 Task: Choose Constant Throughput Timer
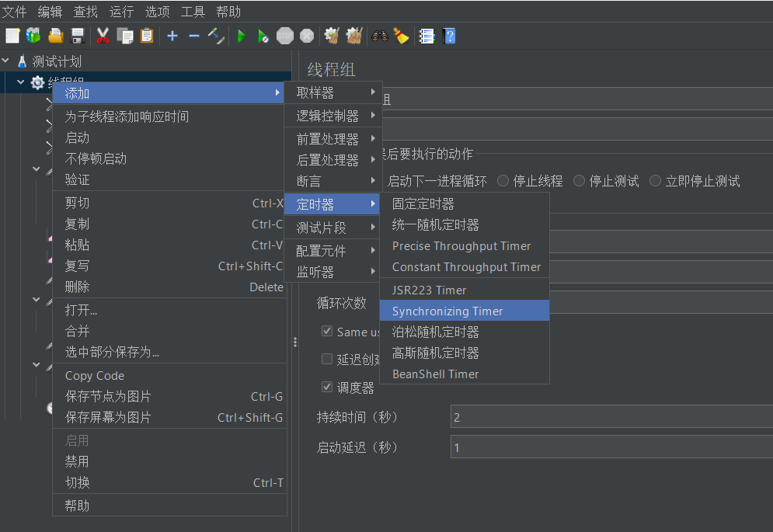[465, 266]
